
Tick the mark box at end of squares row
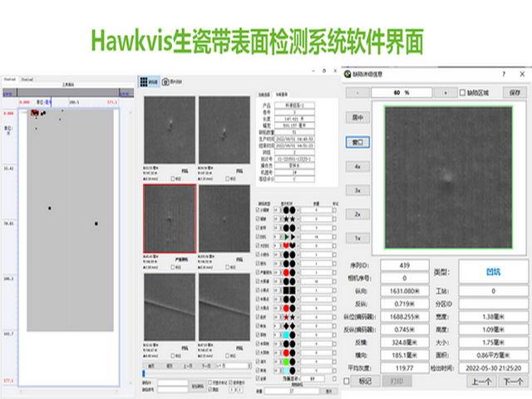click(x=334, y=290)
